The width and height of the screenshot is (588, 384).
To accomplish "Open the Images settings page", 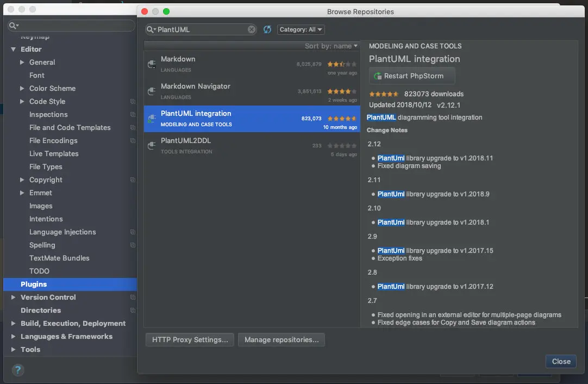I will click(41, 206).
